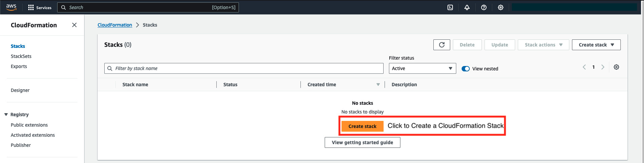Open console settings gear in top bar
The image size is (644, 163).
501,7
